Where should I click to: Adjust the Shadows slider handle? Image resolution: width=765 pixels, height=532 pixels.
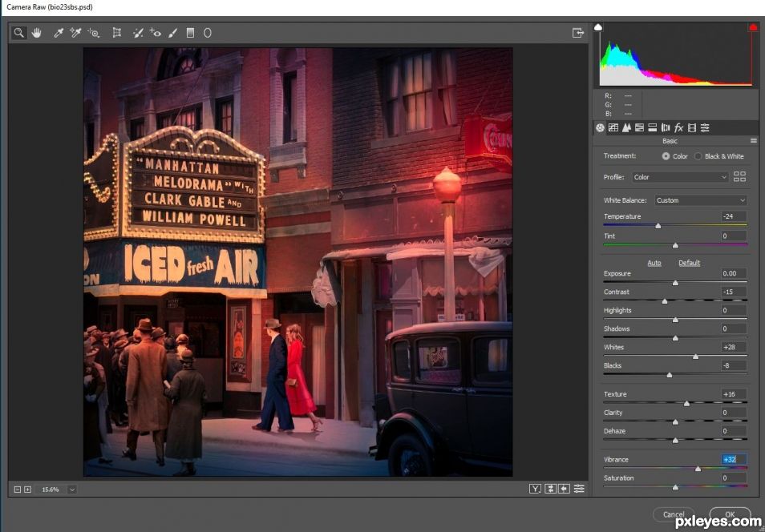[x=675, y=338]
